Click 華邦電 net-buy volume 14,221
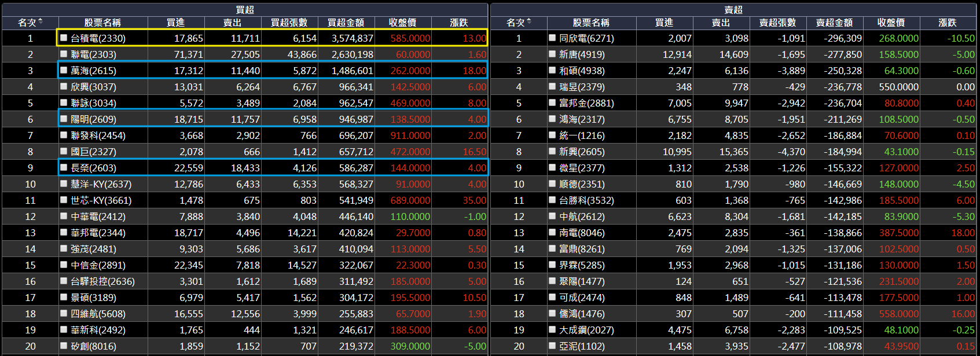Viewport: 980px width, 356px height. pyautogui.click(x=302, y=233)
